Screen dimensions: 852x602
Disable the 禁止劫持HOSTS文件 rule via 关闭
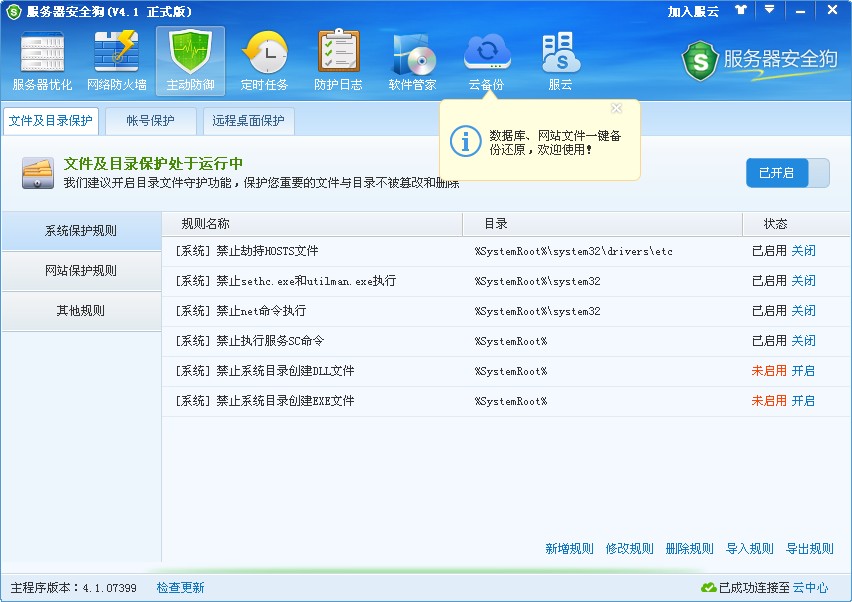coord(803,251)
